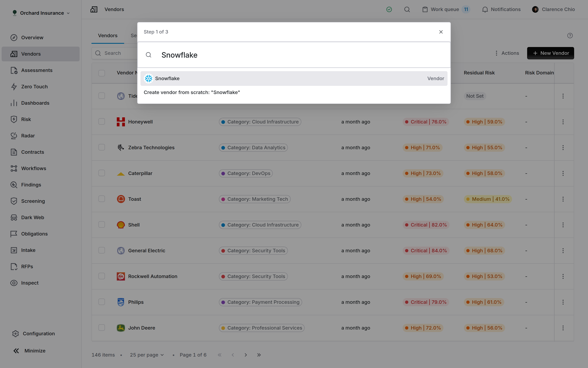588x368 pixels.
Task: Tick the Caterpillar row checkbox
Action: 101,173
